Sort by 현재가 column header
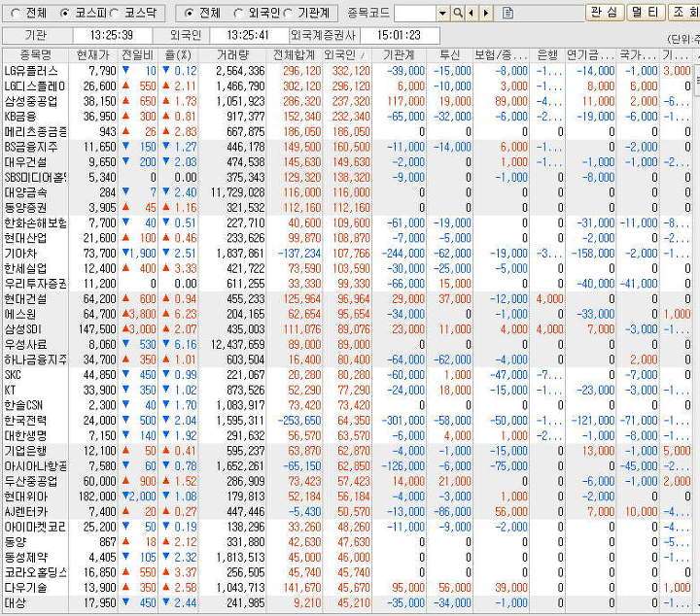Screen dimensions: 700x616 point(93,55)
